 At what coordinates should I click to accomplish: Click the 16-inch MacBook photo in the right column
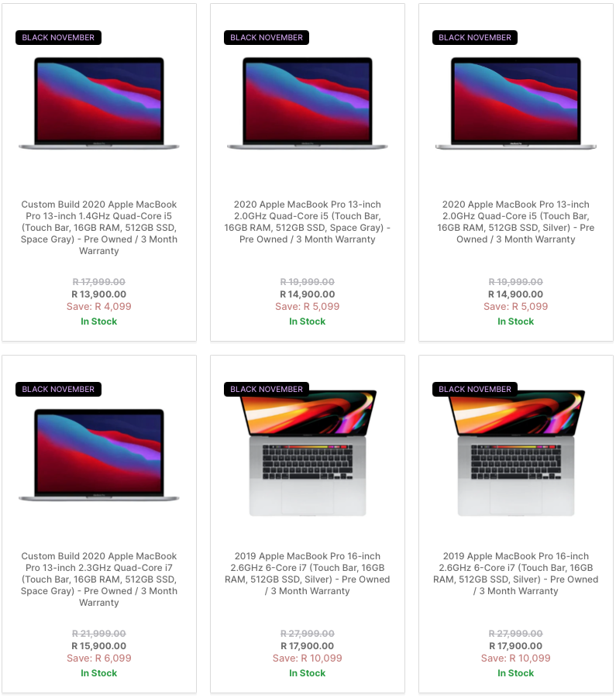515,453
